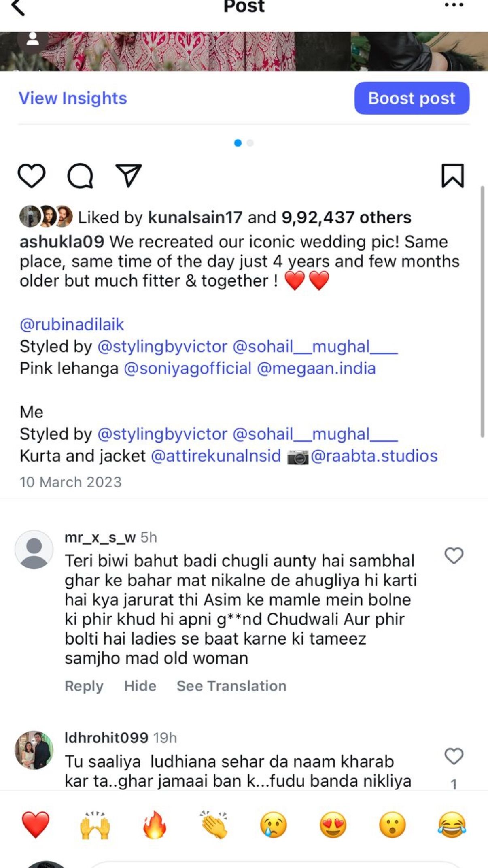Like the post with heart icon
Viewport: 488px width, 868px height.
32,176
